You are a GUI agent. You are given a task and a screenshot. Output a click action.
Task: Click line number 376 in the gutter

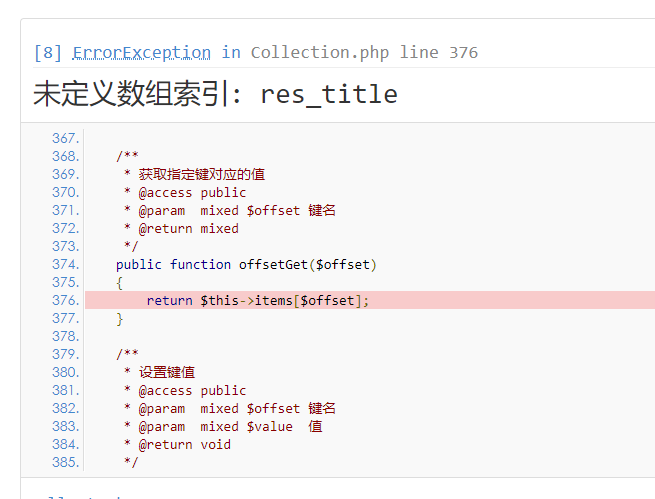tap(65, 300)
